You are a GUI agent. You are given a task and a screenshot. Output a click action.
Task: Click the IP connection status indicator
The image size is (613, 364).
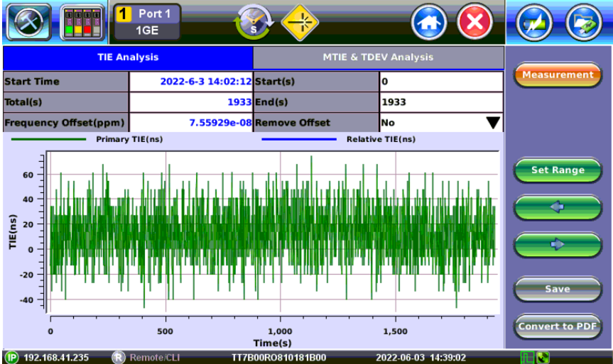(12, 358)
